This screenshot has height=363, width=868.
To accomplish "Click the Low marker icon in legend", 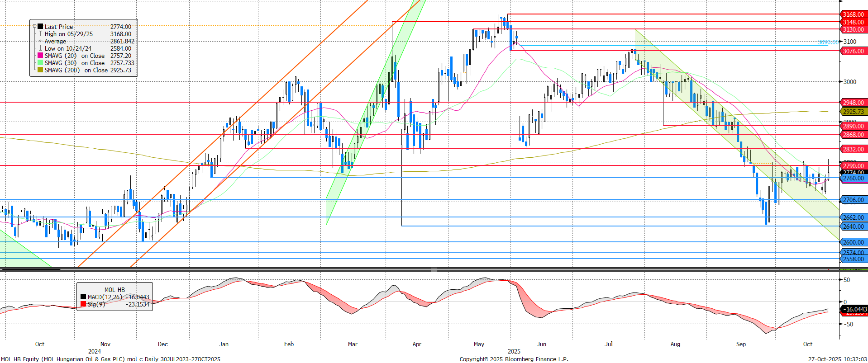I will (x=40, y=48).
